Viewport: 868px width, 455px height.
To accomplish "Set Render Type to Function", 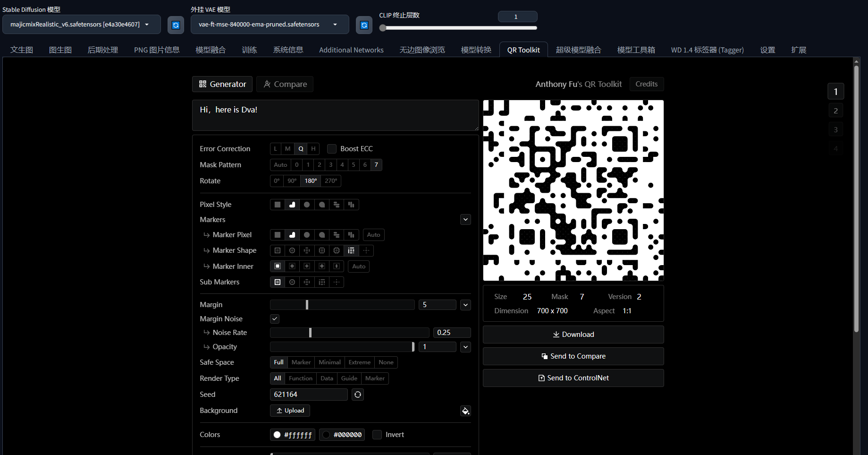I will pos(301,378).
